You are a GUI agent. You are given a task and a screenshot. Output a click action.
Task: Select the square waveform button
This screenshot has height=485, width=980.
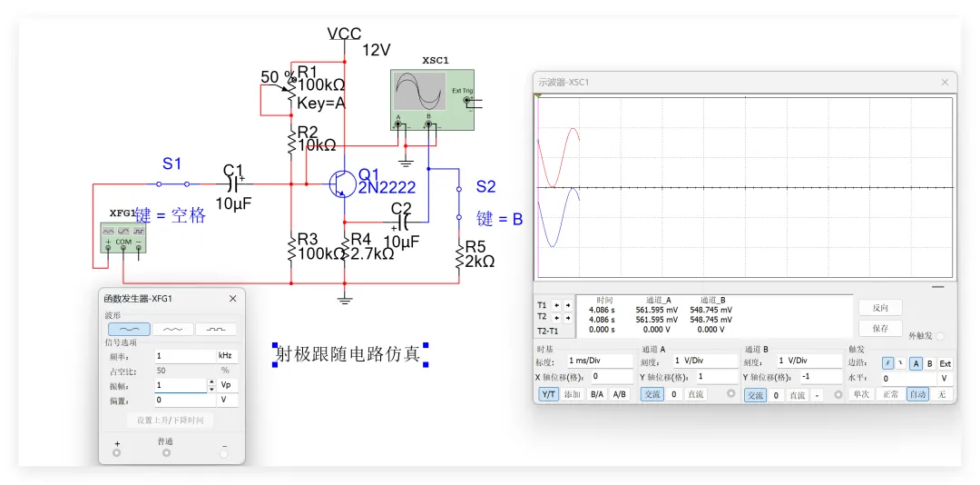coord(216,329)
